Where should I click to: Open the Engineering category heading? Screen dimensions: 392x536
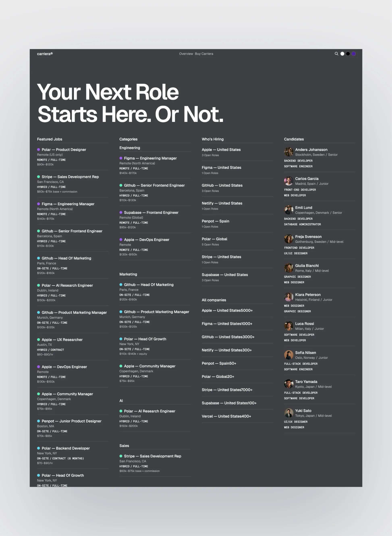130,148
